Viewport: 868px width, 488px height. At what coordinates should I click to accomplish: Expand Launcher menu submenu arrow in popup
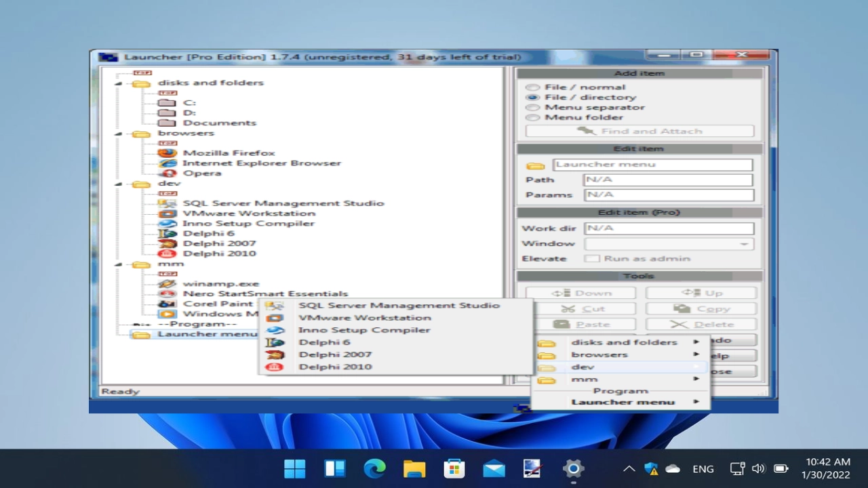tap(696, 402)
